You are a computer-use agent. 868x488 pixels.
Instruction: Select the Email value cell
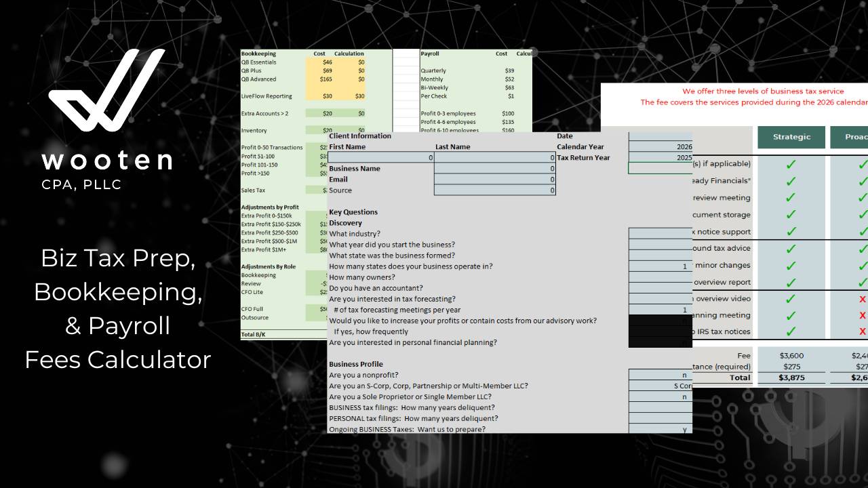pos(495,179)
